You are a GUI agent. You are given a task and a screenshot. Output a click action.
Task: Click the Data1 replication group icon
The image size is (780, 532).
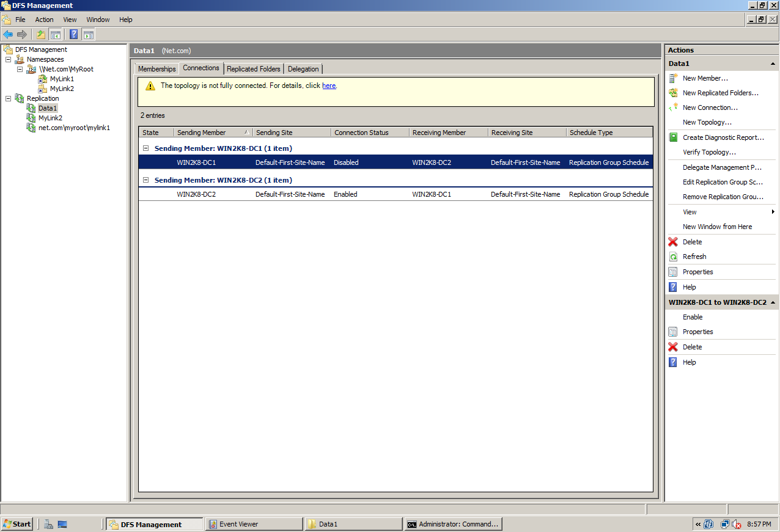pyautogui.click(x=31, y=108)
